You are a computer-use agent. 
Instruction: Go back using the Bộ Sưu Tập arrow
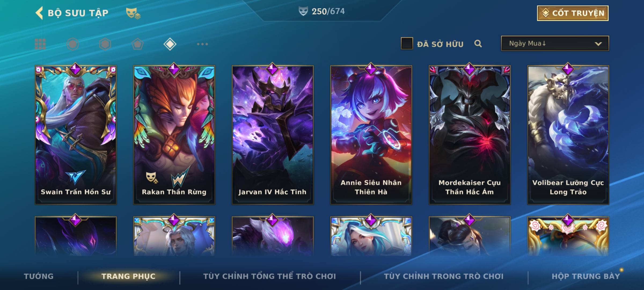pos(39,13)
